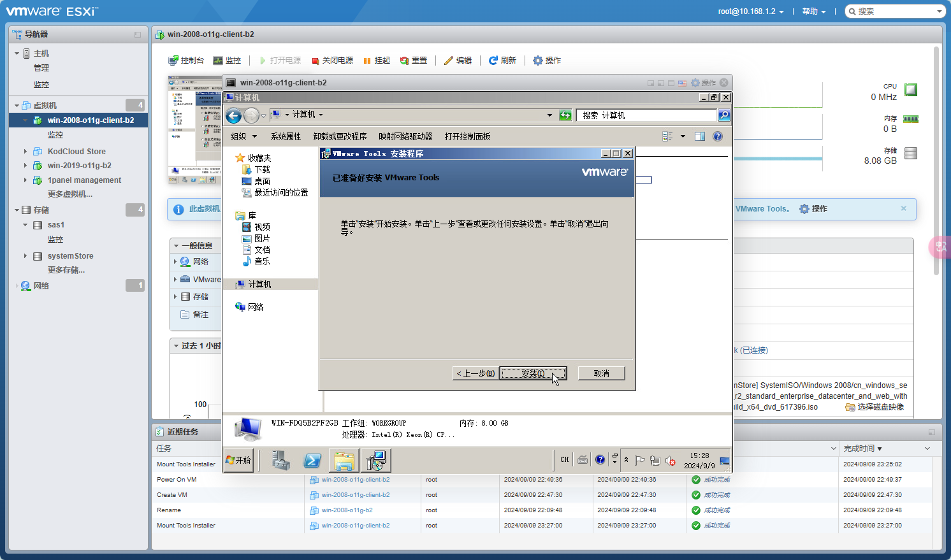Click the muted volume icon in system tray
The image size is (951, 560).
tap(671, 460)
